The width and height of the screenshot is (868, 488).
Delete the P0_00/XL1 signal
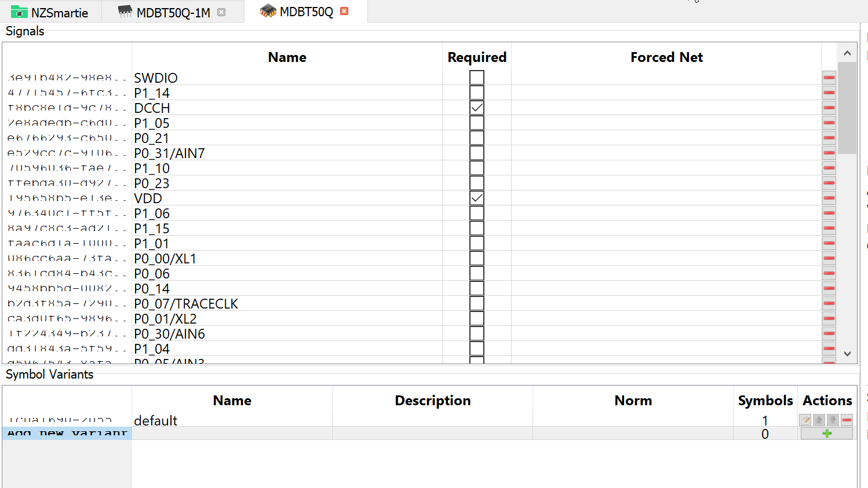pos(829,258)
